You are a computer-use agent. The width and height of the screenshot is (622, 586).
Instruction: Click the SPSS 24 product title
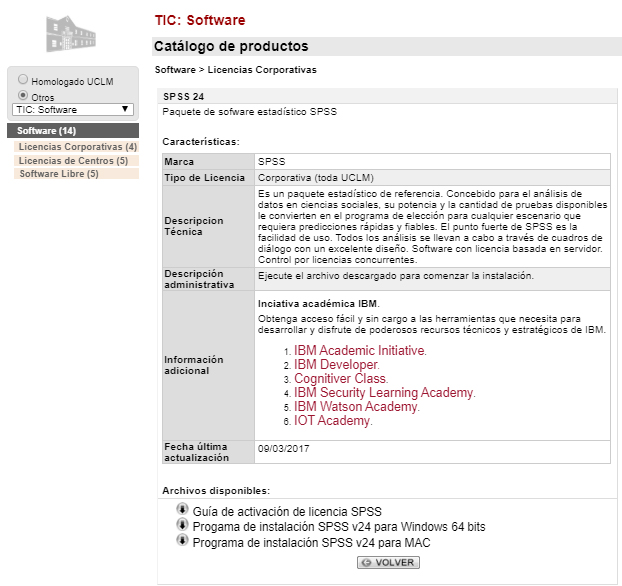click(x=183, y=96)
